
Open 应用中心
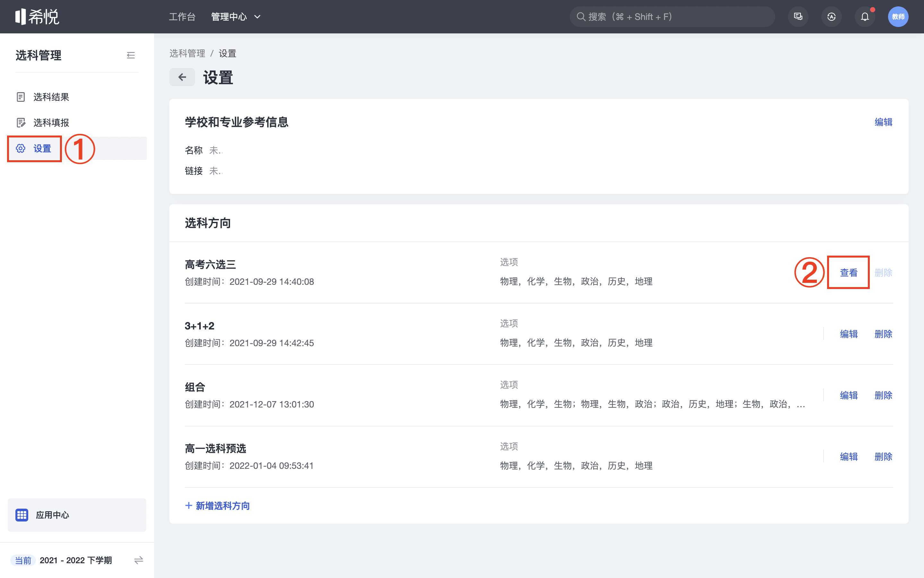[77, 515]
